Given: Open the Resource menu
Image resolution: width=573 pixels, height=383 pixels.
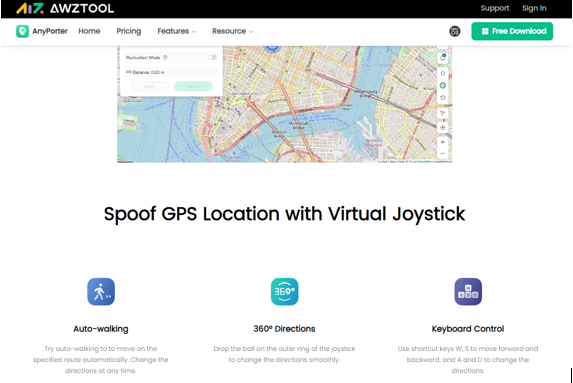Looking at the screenshot, I should click(x=229, y=31).
